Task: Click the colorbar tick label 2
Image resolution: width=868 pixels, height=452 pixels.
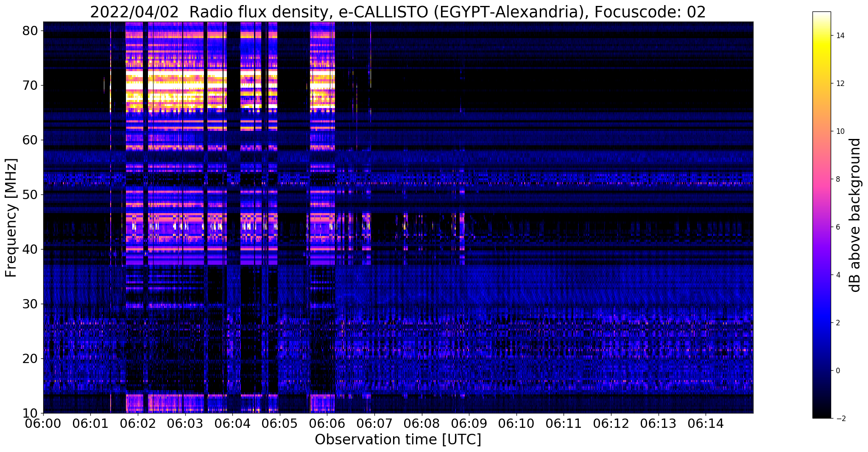Action: tap(837, 323)
